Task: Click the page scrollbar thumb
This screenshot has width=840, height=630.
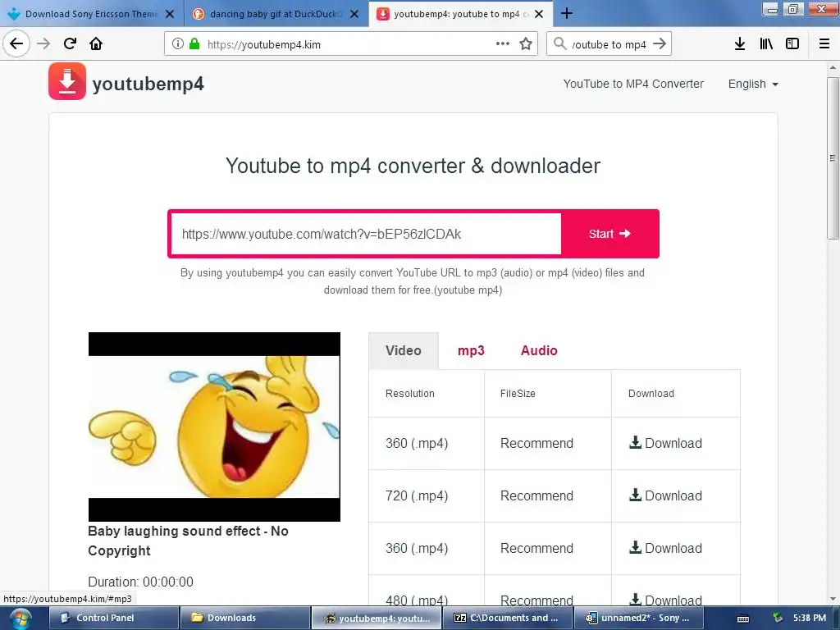Action: tap(833, 158)
